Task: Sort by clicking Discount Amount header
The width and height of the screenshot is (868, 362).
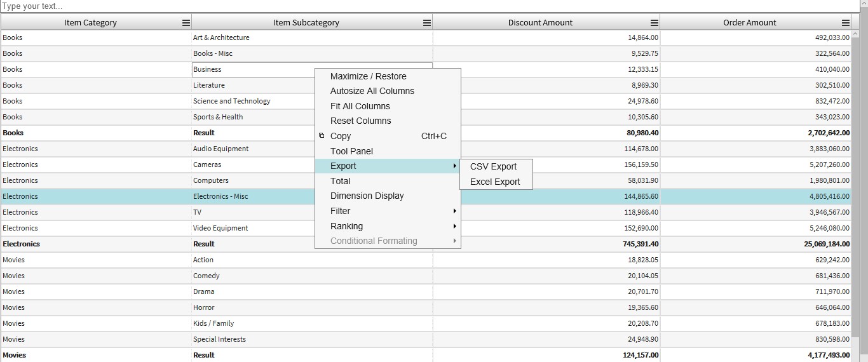Action: (540, 23)
